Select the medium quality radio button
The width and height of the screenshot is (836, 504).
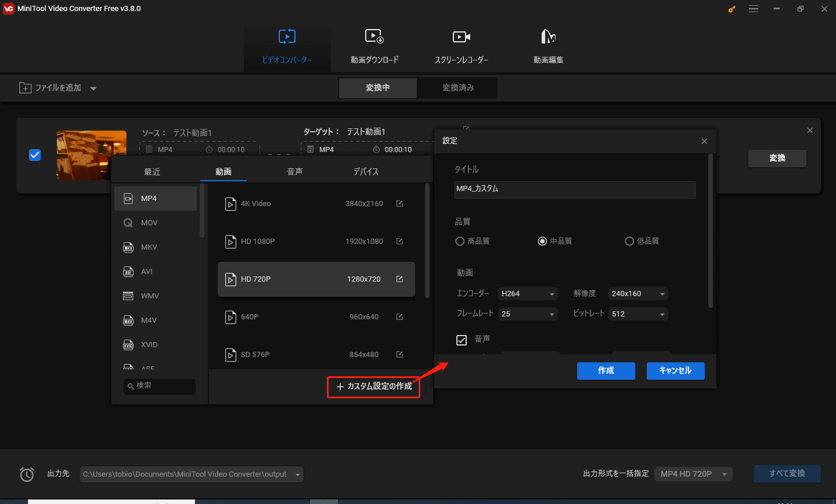coord(542,241)
